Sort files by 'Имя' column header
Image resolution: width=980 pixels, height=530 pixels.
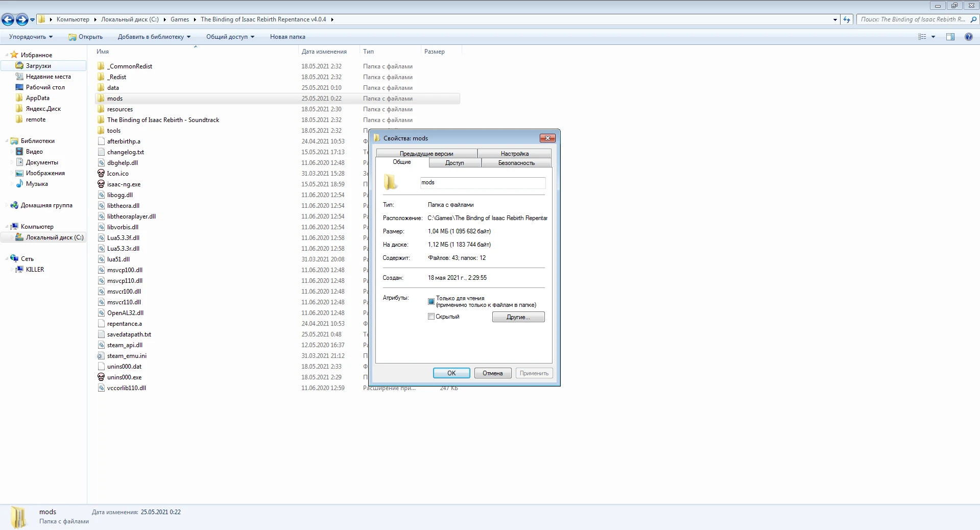coord(196,52)
